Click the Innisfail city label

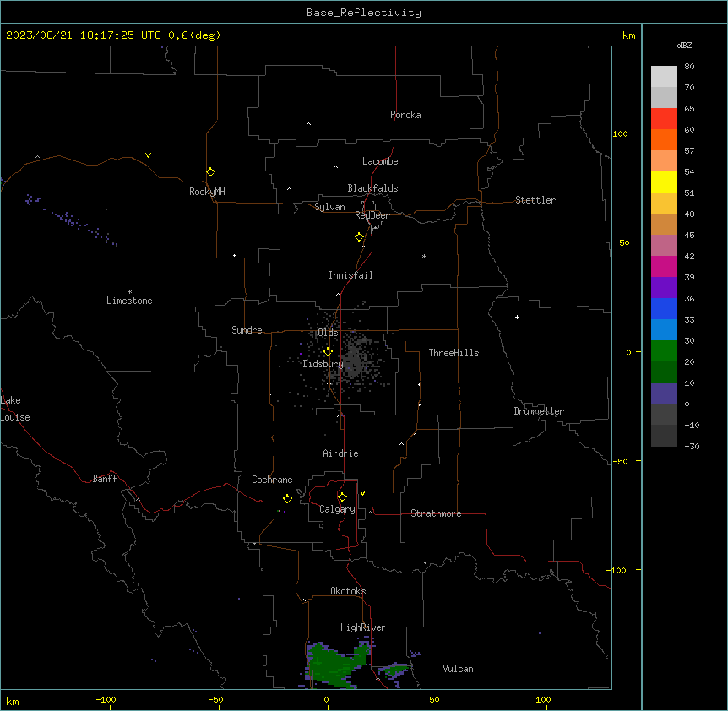pyautogui.click(x=350, y=275)
